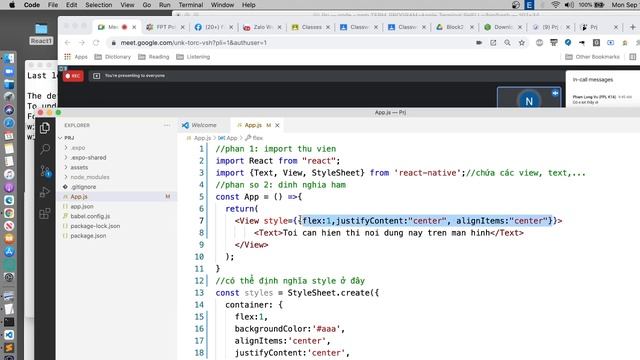The height and width of the screenshot is (360, 640).
Task: Open Other Bookmarks folder
Action: coord(593,57)
